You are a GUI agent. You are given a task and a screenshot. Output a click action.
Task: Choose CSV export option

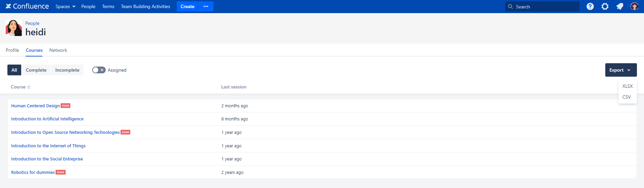pyautogui.click(x=626, y=97)
